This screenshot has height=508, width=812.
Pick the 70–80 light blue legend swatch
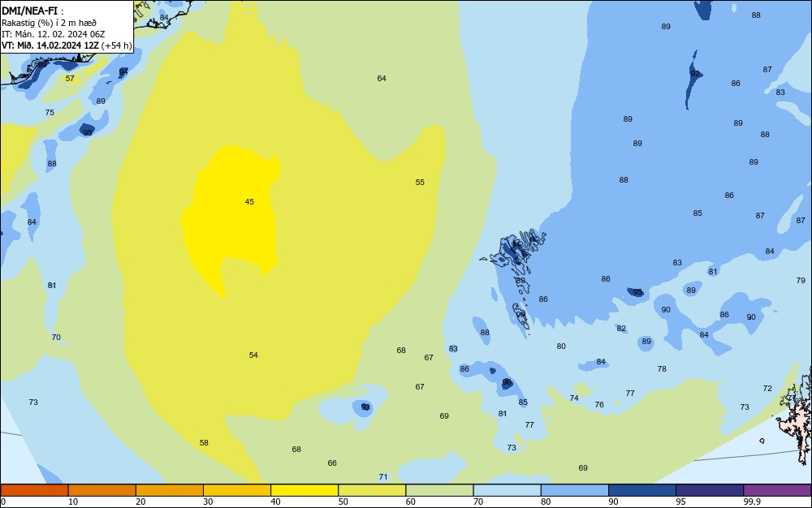tap(507, 490)
